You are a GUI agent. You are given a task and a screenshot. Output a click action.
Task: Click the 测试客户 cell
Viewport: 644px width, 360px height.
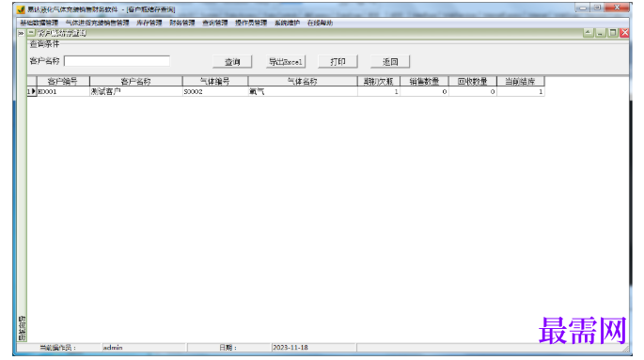(136, 91)
